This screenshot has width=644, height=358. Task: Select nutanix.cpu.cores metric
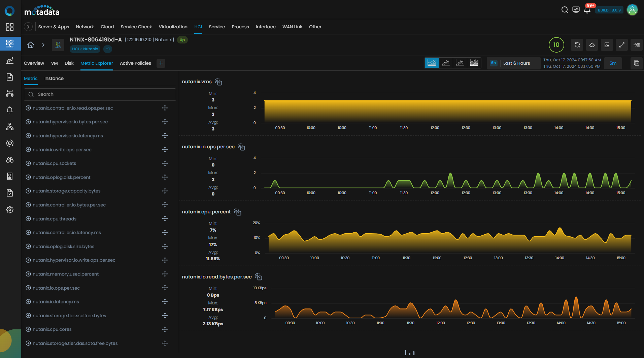click(52, 329)
